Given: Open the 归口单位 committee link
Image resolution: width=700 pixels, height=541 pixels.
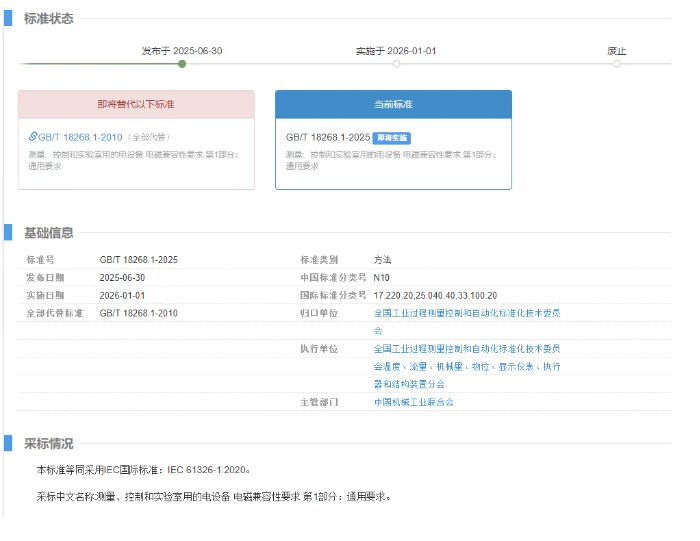Looking at the screenshot, I should click(x=466, y=313).
